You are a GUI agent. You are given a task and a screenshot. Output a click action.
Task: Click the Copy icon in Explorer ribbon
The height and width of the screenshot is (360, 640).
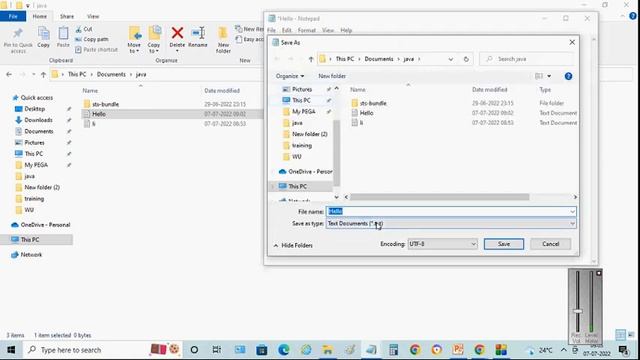click(44, 33)
